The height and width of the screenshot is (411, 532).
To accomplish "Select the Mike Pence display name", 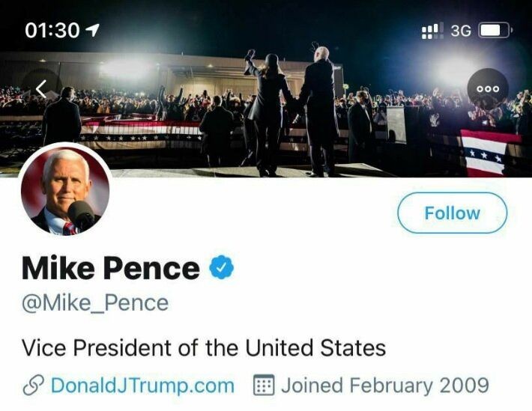I will click(x=110, y=268).
